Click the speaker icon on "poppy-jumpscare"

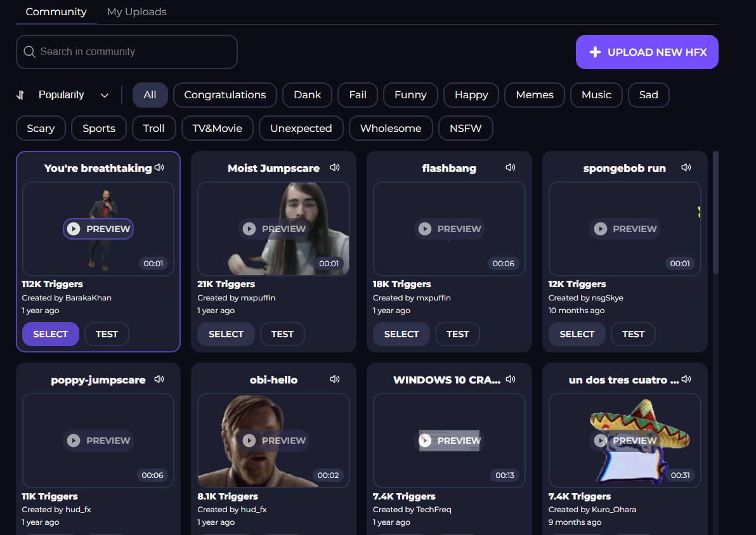pyautogui.click(x=159, y=379)
